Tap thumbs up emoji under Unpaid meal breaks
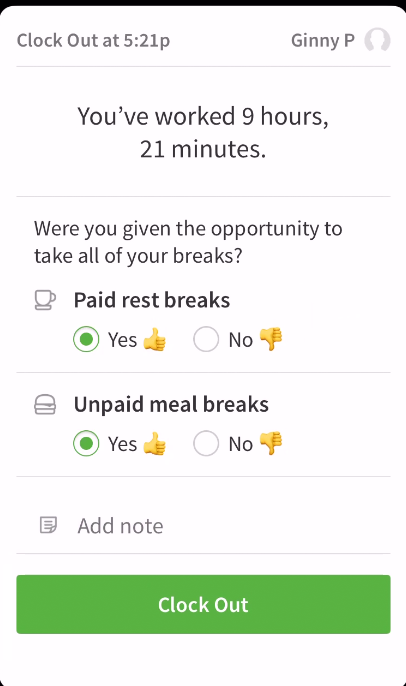The image size is (406, 686). pyautogui.click(x=154, y=444)
